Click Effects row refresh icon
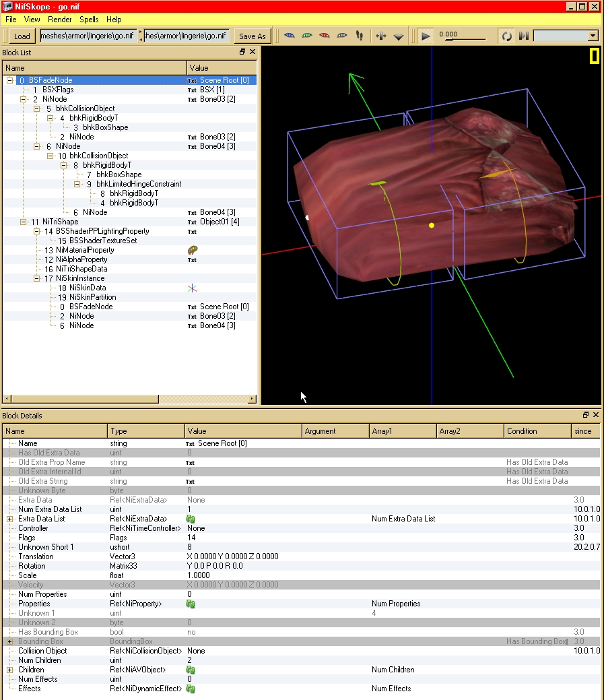The width and height of the screenshot is (604, 700). click(191, 689)
